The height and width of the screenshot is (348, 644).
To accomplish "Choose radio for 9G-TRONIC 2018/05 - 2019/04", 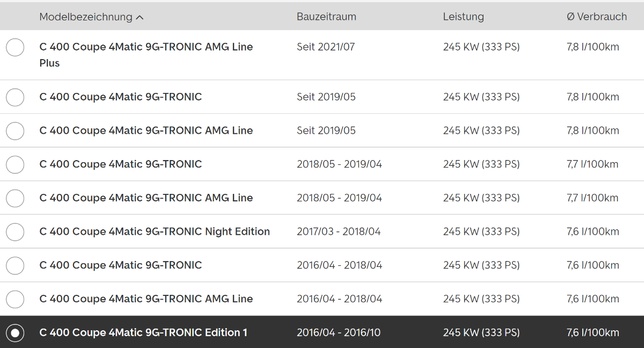I will tap(15, 164).
